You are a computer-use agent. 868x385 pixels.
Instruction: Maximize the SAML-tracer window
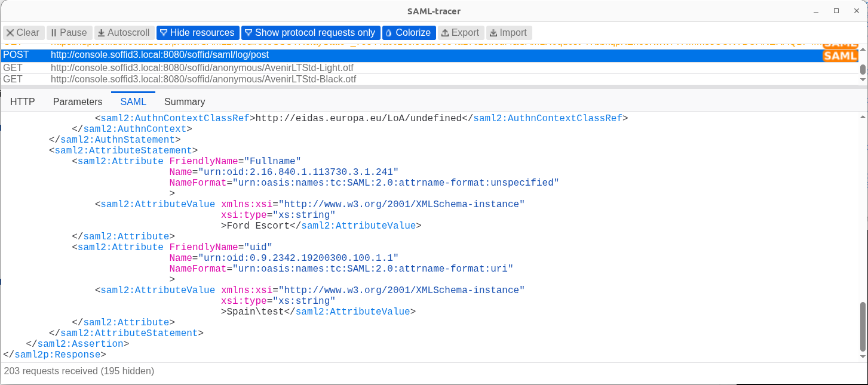837,11
